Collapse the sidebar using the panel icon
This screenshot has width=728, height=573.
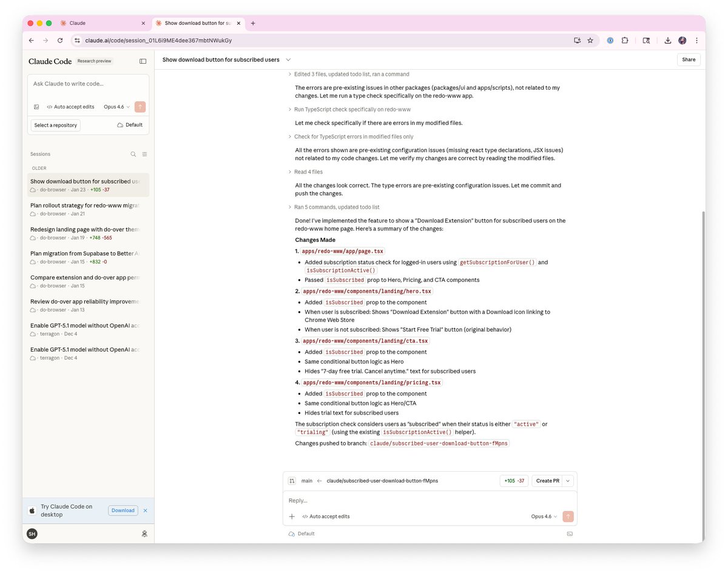pyautogui.click(x=143, y=61)
